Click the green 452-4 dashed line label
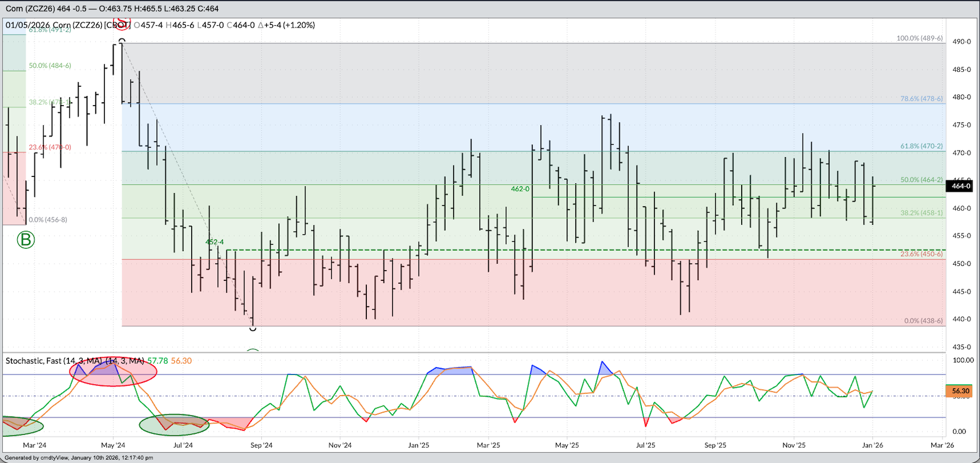Viewport: 980px width, 463px height. (x=215, y=242)
